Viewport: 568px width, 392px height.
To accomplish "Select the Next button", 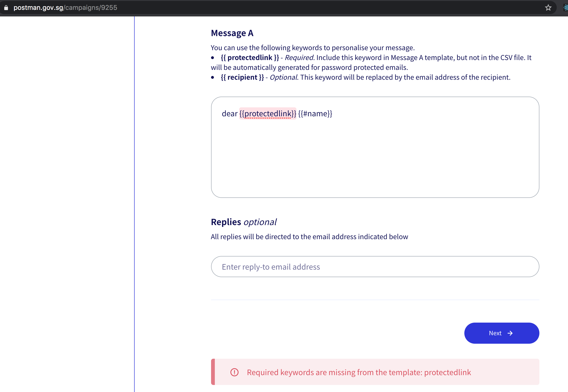I will tap(501, 333).
